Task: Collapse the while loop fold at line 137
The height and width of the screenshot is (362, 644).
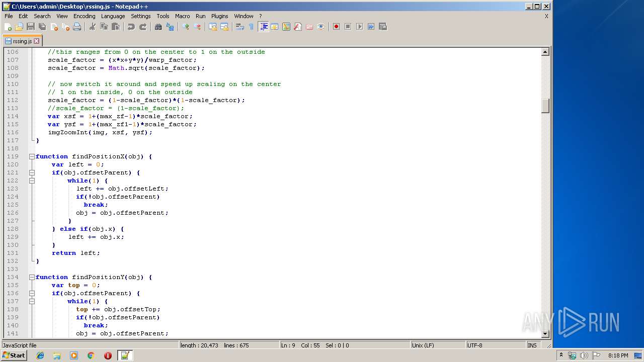Action: point(32,301)
